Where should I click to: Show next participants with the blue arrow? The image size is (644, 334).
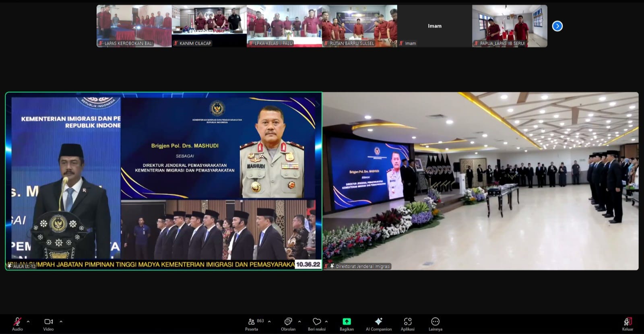[557, 26]
